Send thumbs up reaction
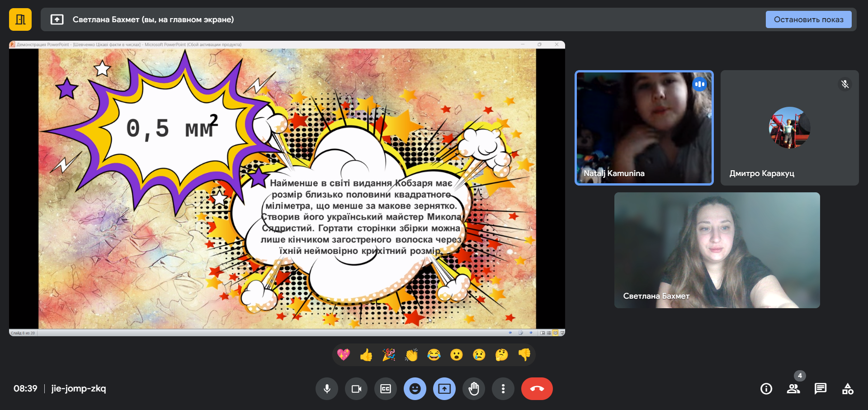Screen dimensions: 868x410 [x=366, y=355]
